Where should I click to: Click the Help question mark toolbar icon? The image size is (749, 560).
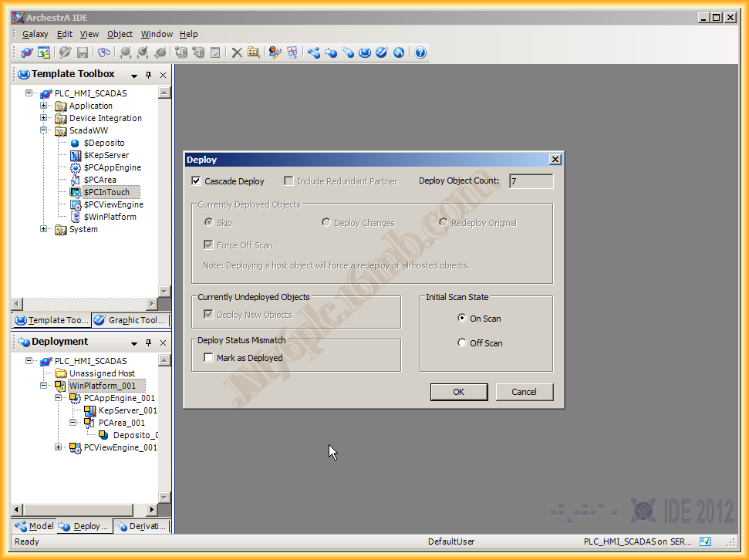point(420,52)
